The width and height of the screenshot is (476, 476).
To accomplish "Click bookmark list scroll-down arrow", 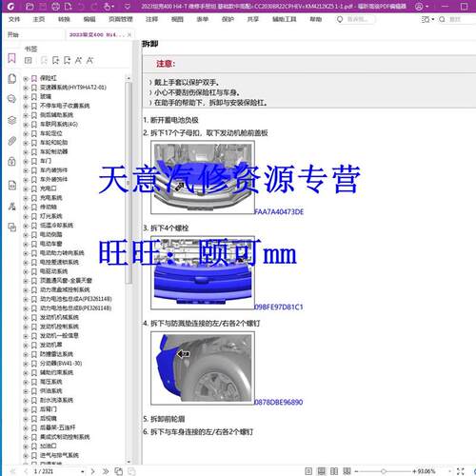I will (x=129, y=462).
